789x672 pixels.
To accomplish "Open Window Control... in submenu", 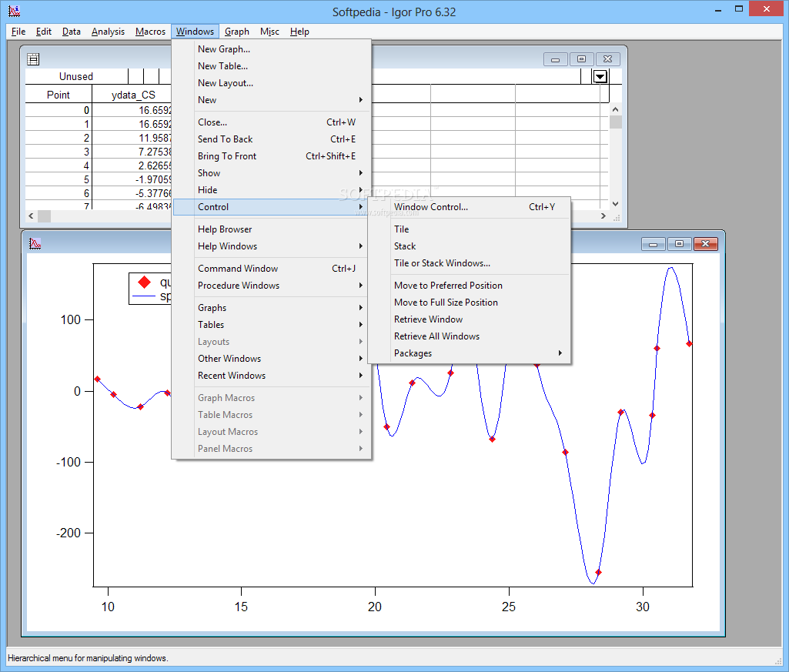I will coord(470,207).
